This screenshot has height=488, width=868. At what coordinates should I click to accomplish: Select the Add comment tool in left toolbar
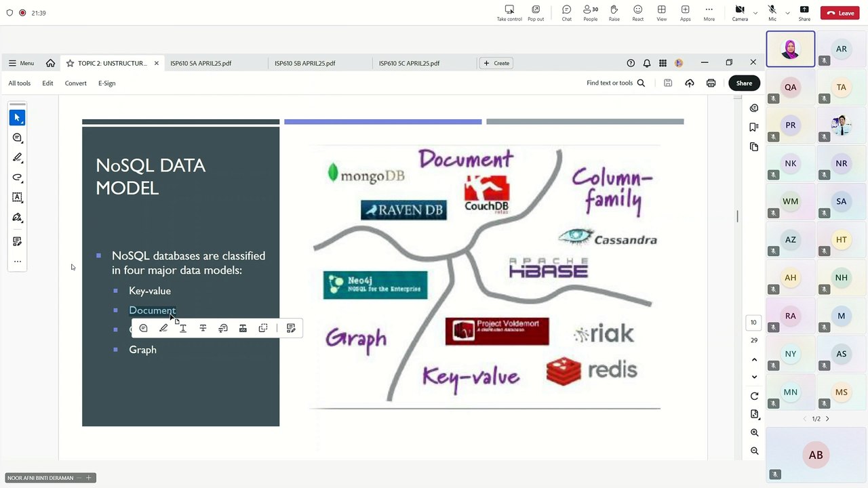click(x=17, y=138)
